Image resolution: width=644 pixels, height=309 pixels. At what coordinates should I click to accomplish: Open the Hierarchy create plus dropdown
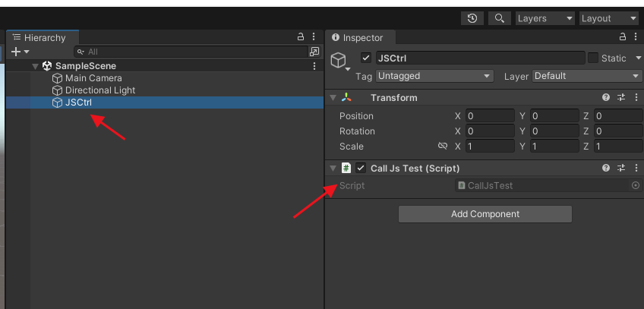point(20,52)
